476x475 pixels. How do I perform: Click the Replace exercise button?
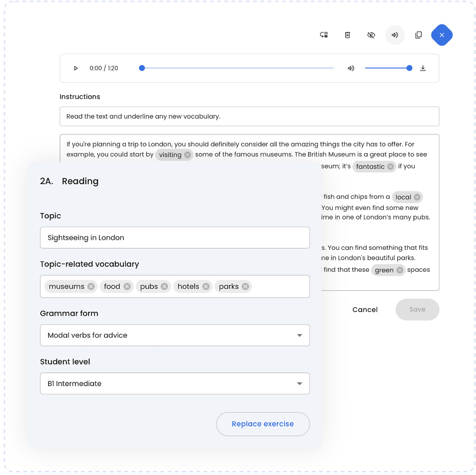(x=263, y=424)
